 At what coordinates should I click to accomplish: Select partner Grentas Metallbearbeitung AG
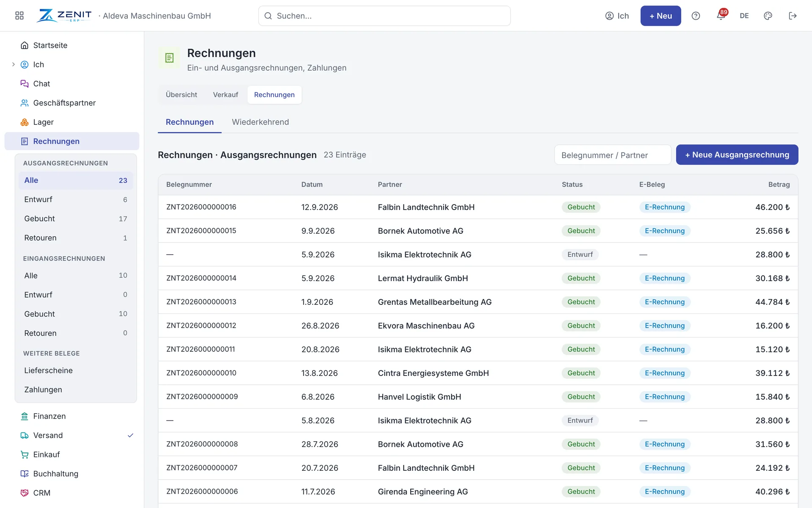point(435,302)
